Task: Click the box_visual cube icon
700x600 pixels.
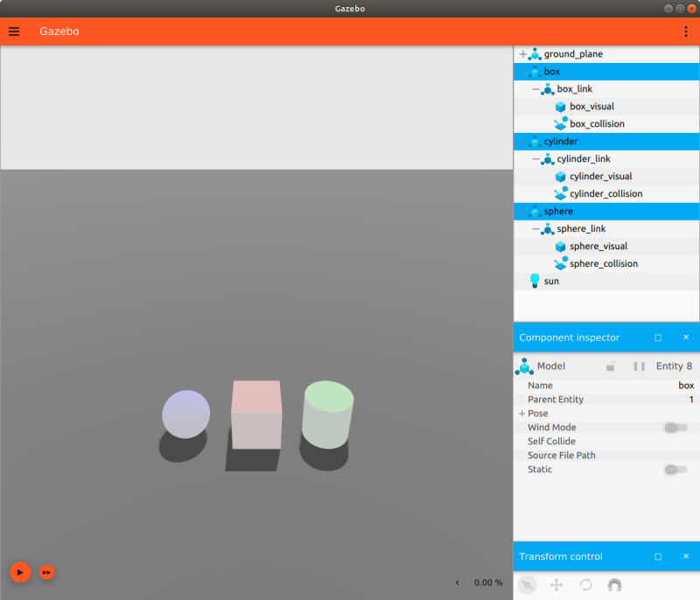Action: [560, 107]
